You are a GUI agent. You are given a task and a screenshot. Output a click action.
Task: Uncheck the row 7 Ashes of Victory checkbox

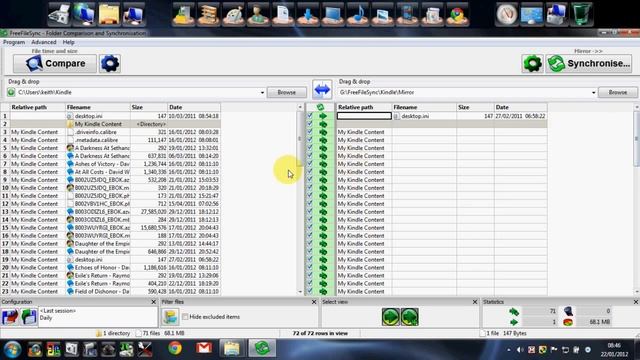point(310,164)
